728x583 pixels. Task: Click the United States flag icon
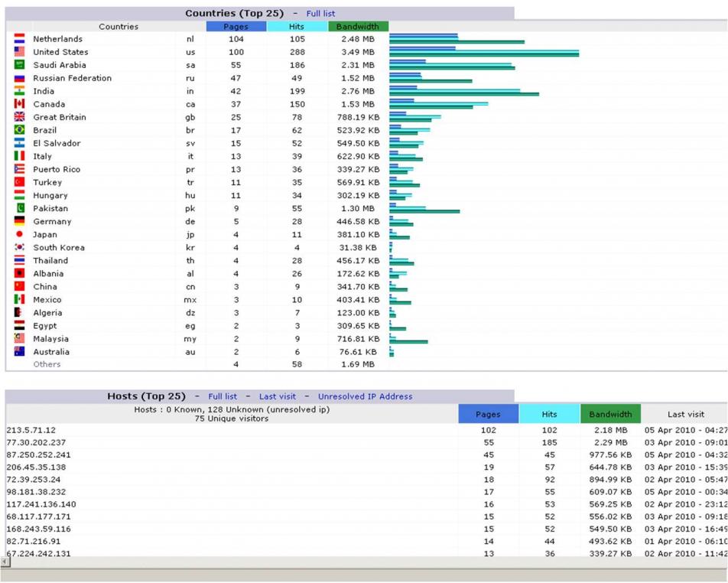19,51
